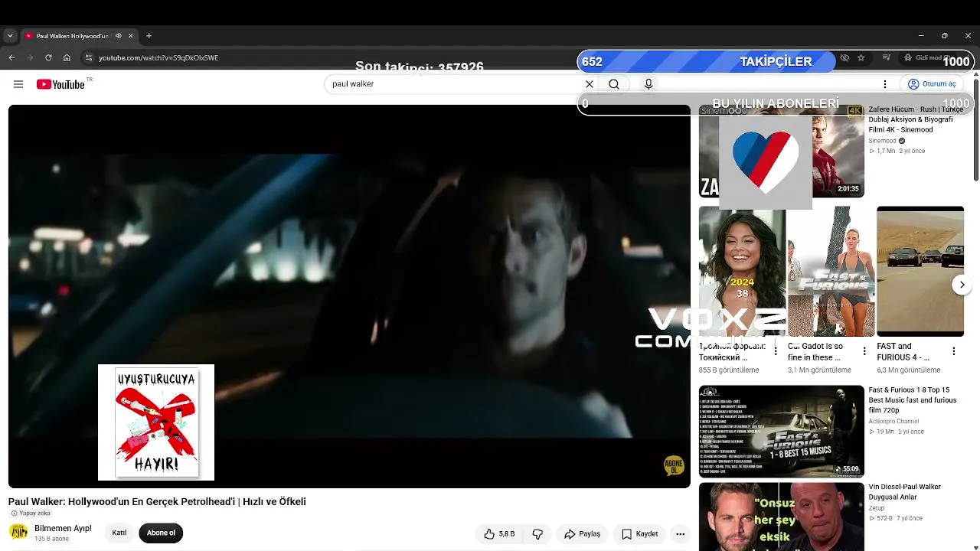Open 'Gal Gadot is so fine in these' title

pos(815,352)
